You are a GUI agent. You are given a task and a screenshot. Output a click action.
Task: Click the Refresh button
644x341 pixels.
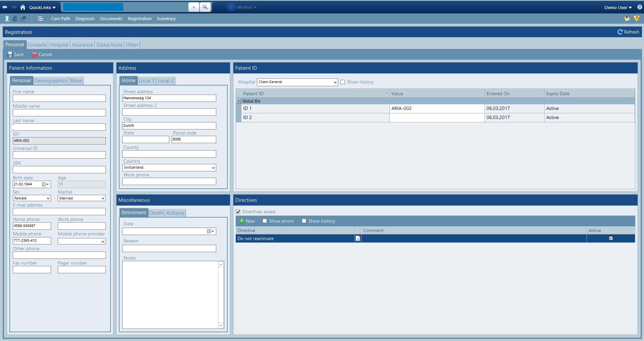(628, 32)
